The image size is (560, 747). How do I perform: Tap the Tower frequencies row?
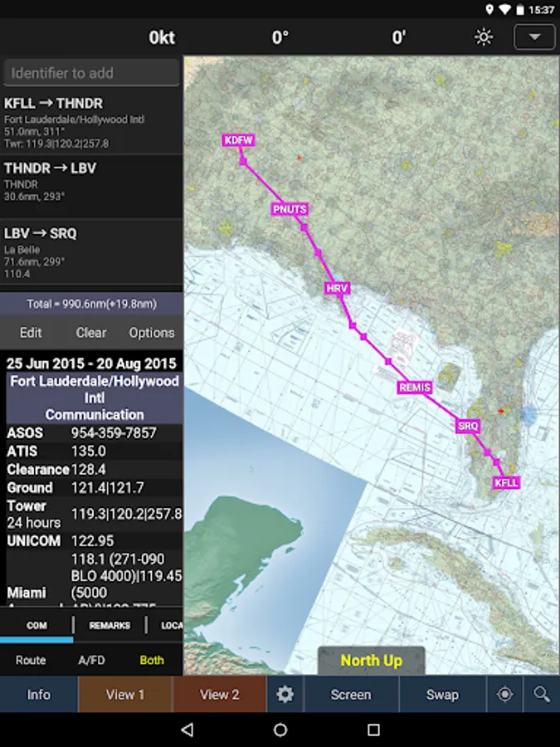95,514
